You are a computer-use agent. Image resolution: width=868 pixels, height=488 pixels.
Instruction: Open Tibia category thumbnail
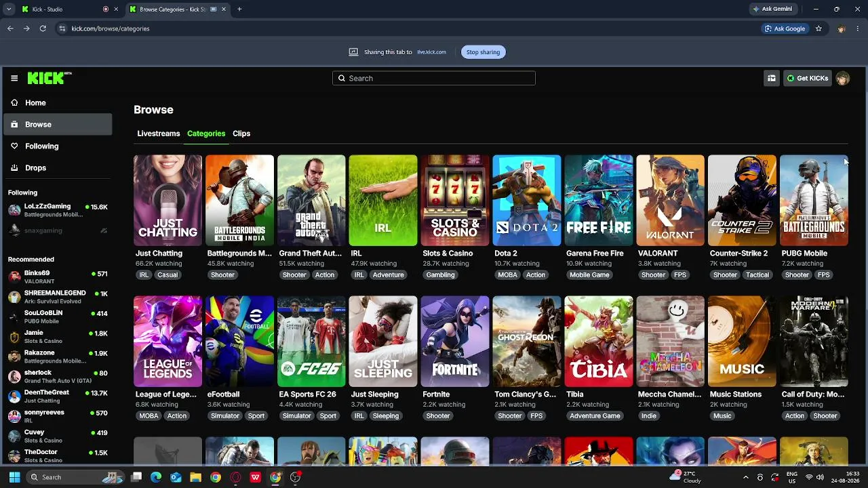(x=599, y=341)
